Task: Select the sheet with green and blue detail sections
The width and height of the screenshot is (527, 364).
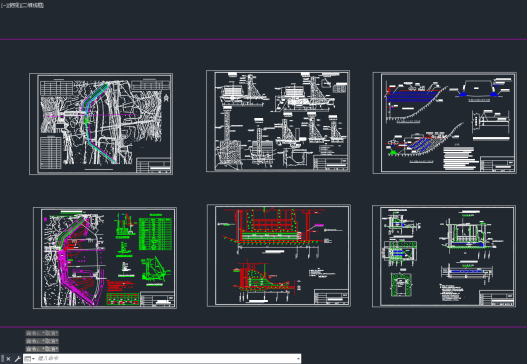Action: point(444,256)
